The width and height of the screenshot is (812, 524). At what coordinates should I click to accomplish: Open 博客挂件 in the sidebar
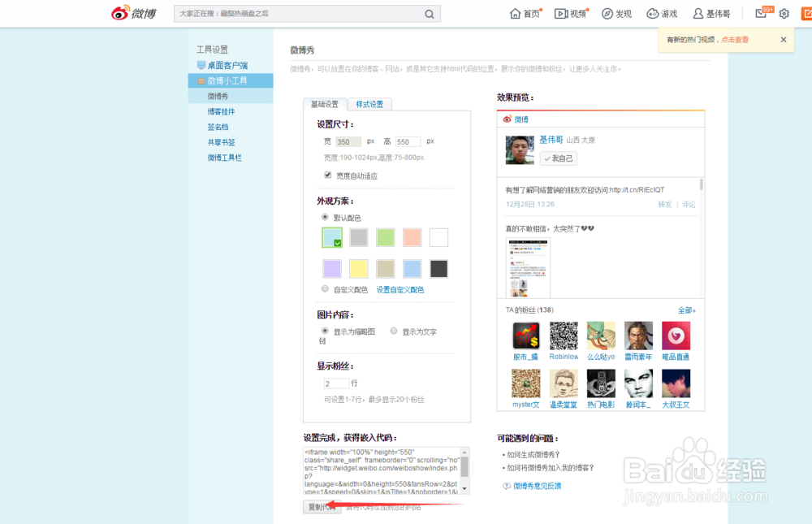pos(221,111)
